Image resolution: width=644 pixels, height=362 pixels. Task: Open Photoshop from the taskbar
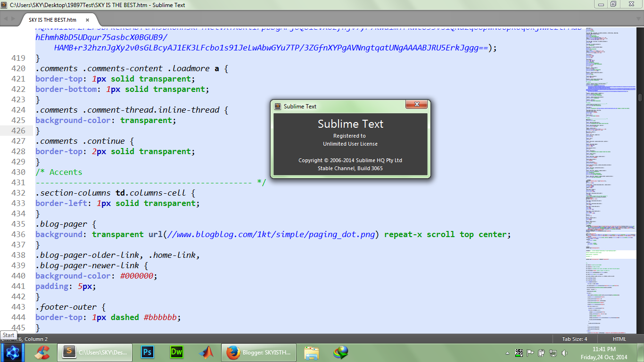pyautogui.click(x=148, y=352)
